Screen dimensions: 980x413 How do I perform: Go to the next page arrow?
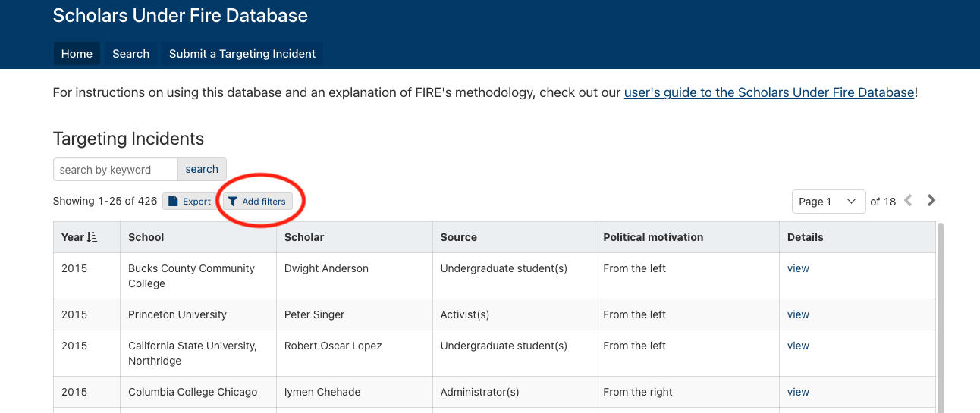click(x=931, y=201)
